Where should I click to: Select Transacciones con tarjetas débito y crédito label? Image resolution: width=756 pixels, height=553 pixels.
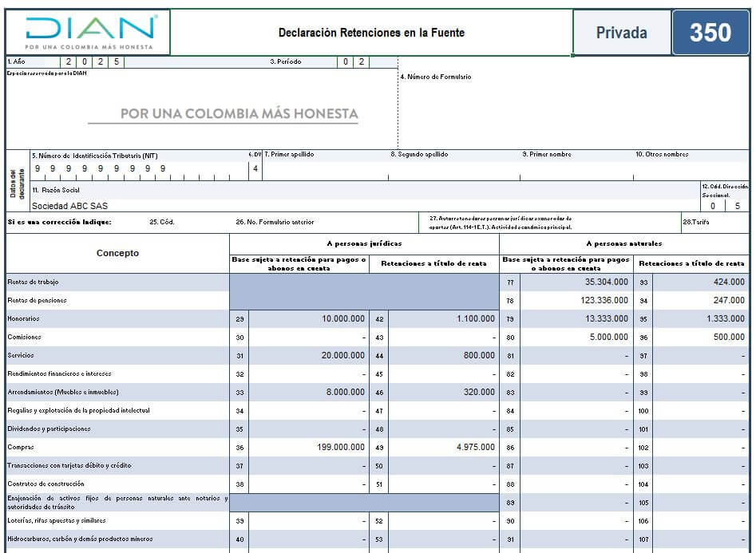click(69, 465)
